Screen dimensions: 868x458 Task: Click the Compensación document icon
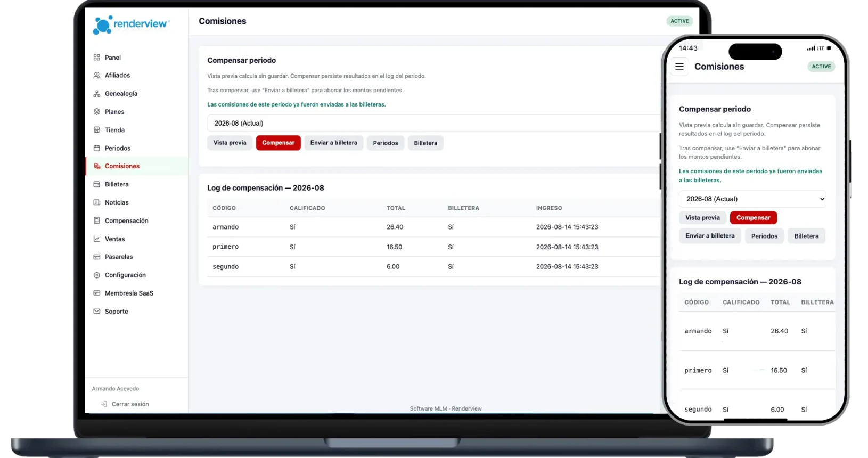click(97, 220)
